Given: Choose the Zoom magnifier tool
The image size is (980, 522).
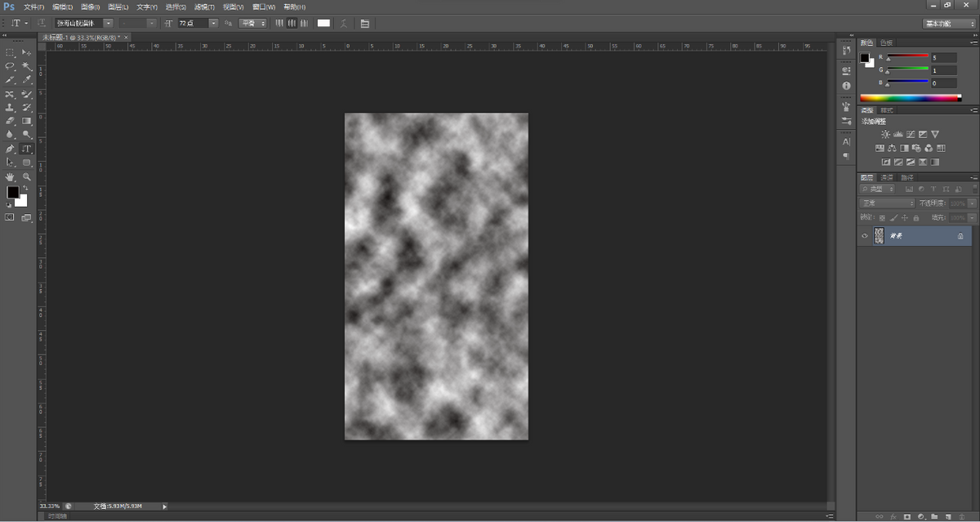Looking at the screenshot, I should pyautogui.click(x=27, y=176).
